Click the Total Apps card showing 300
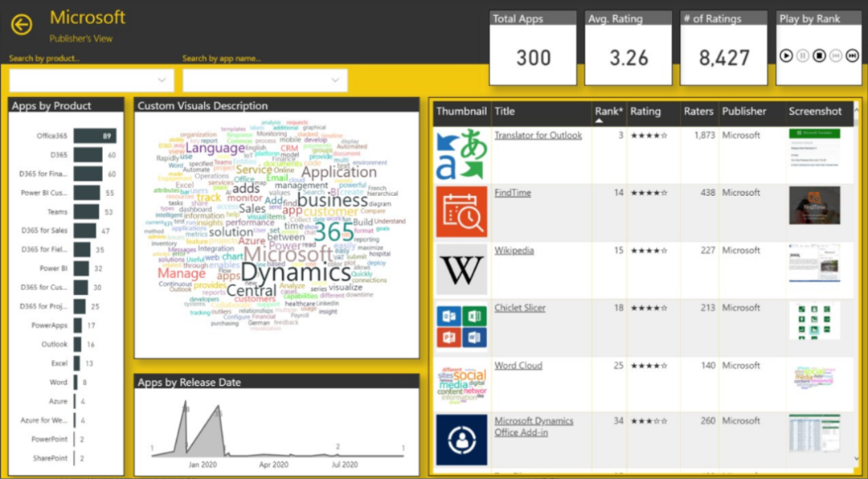The image size is (868, 479). point(533,47)
